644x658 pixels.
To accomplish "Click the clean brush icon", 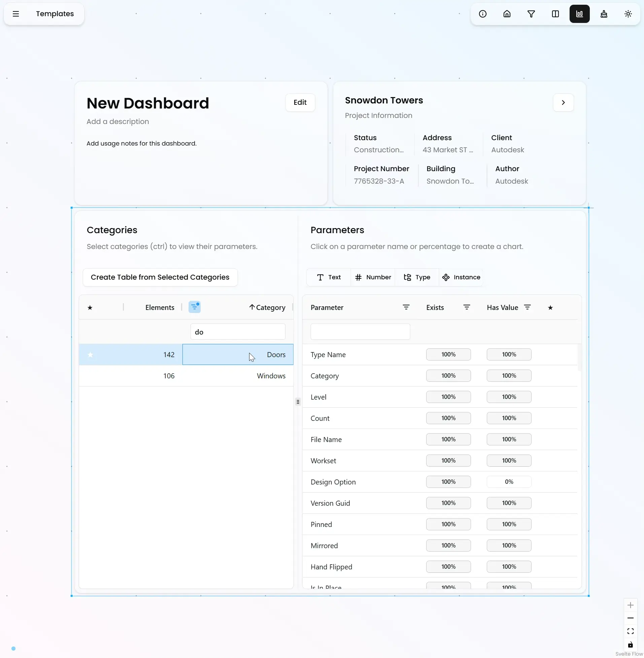I will [603, 14].
